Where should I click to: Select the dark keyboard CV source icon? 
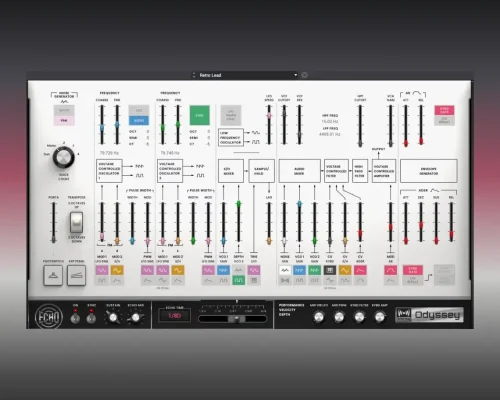coord(330,270)
